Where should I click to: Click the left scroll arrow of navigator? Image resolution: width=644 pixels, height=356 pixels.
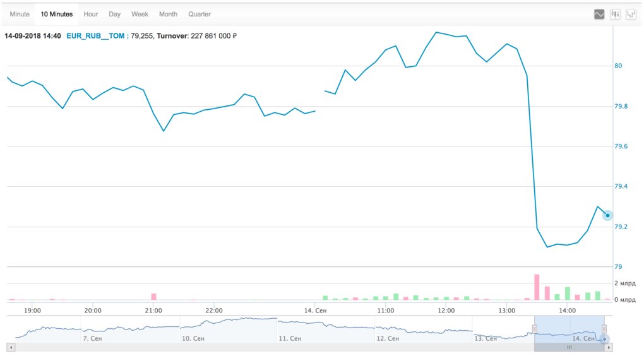coord(11,347)
